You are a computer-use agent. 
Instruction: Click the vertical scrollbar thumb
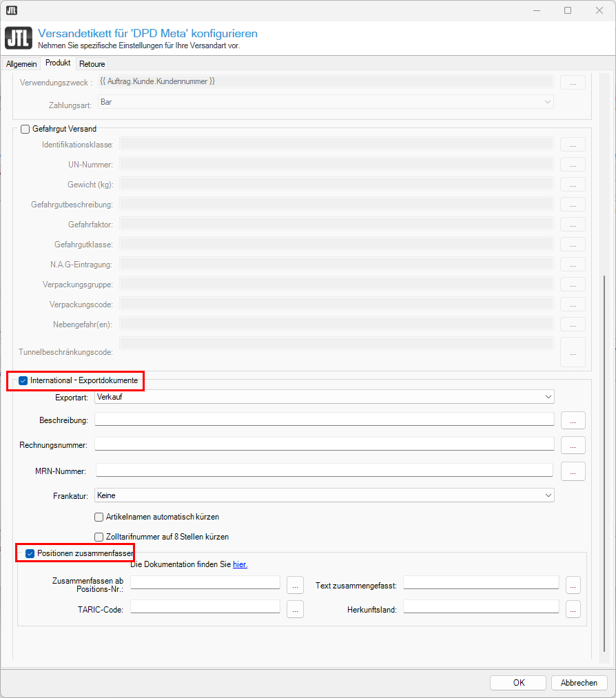605,462
